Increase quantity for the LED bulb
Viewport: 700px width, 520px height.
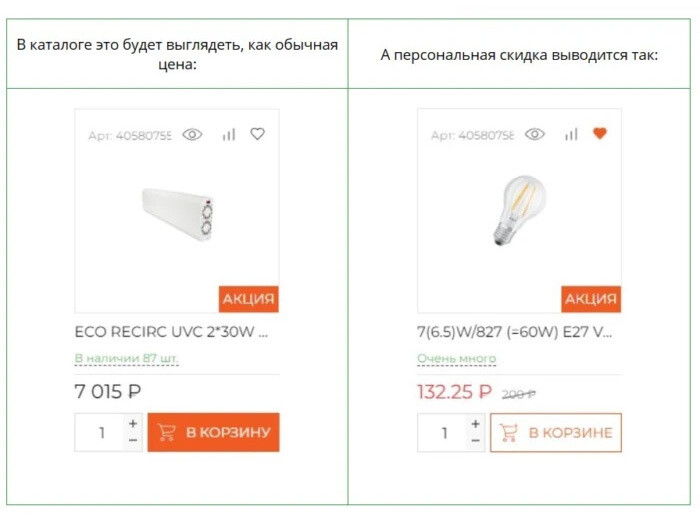tap(475, 424)
